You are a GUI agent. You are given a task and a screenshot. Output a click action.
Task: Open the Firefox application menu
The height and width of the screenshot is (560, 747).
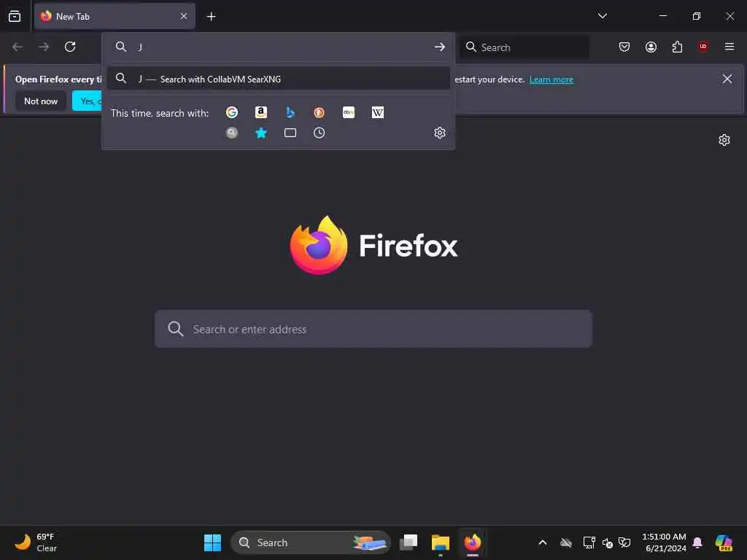[x=729, y=47]
